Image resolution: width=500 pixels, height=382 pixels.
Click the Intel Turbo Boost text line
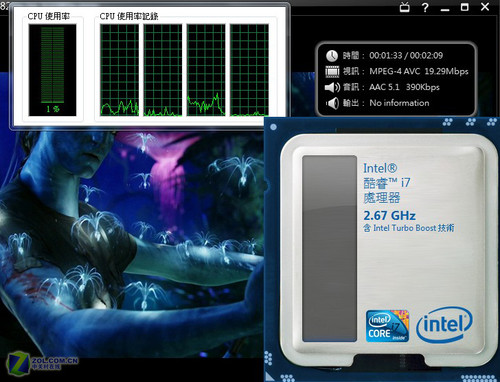point(409,228)
